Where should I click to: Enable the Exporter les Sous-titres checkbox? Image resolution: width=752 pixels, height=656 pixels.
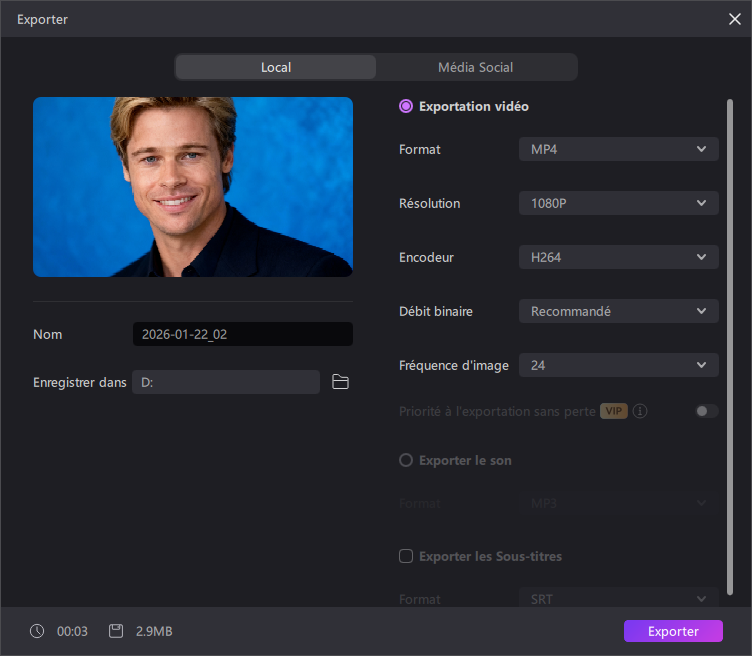406,556
